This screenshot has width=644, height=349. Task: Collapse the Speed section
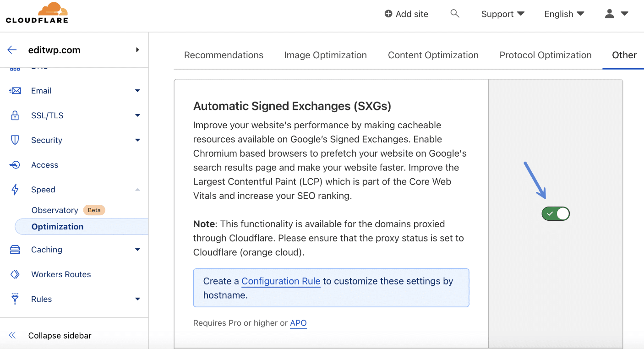tap(137, 189)
